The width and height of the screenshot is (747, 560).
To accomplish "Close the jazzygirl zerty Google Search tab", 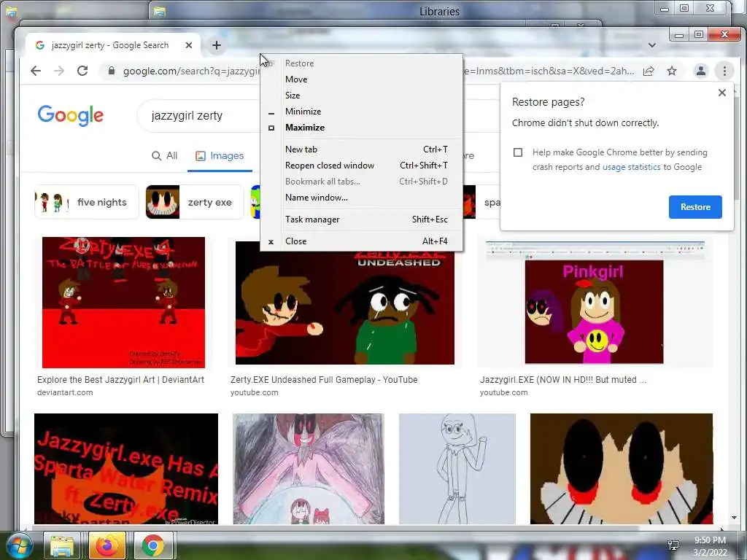I will click(189, 45).
